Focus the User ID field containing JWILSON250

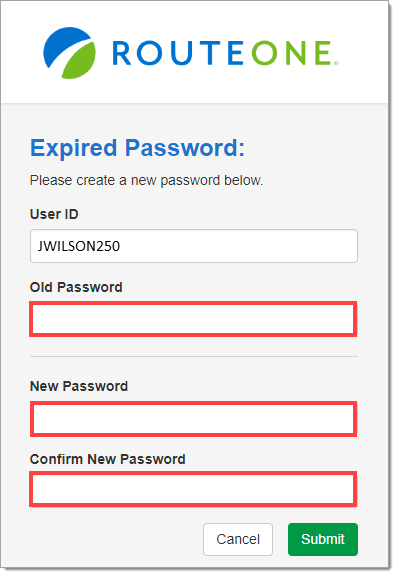point(194,246)
